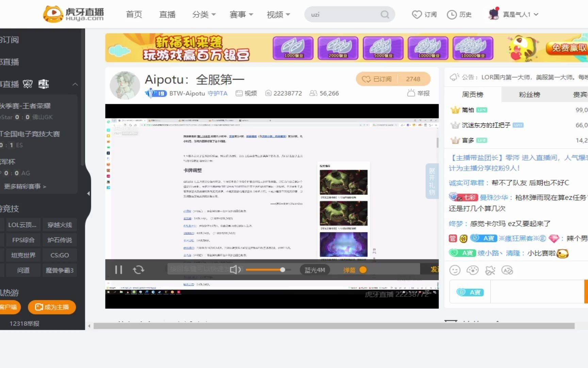Open subscriptions heart icon in header

click(x=417, y=14)
